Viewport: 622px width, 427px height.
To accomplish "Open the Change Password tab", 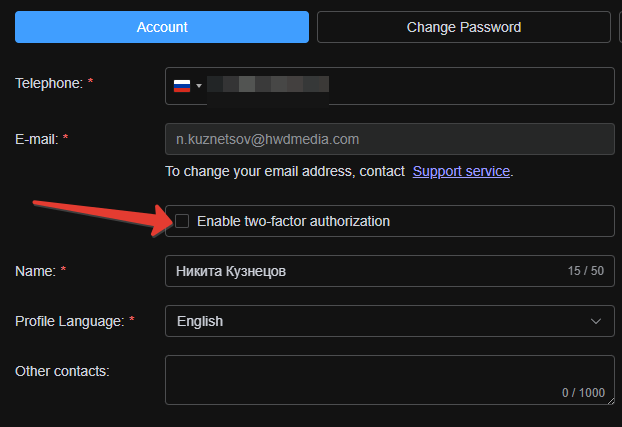I will pyautogui.click(x=464, y=27).
